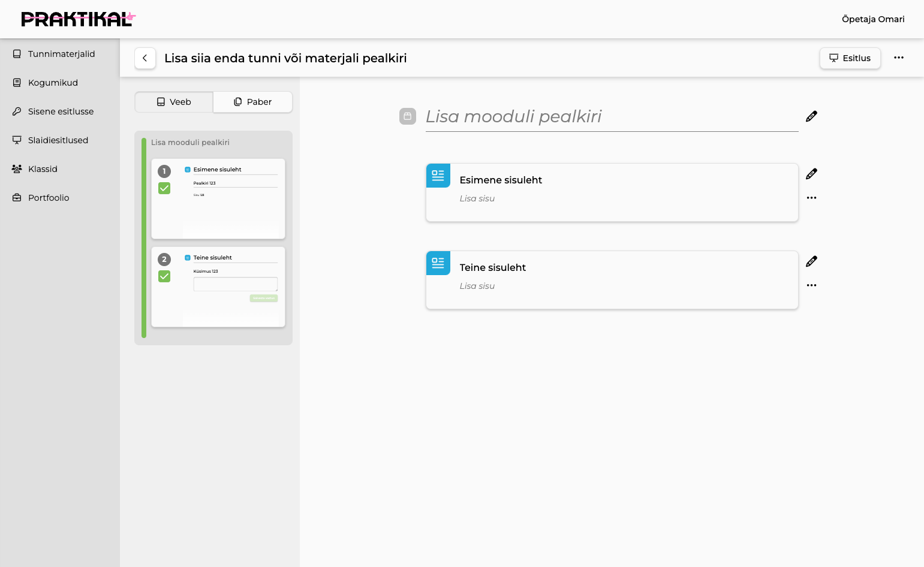Open Tunnimaterjalid in the sidebar
Image resolution: width=924 pixels, height=567 pixels.
(x=60, y=54)
